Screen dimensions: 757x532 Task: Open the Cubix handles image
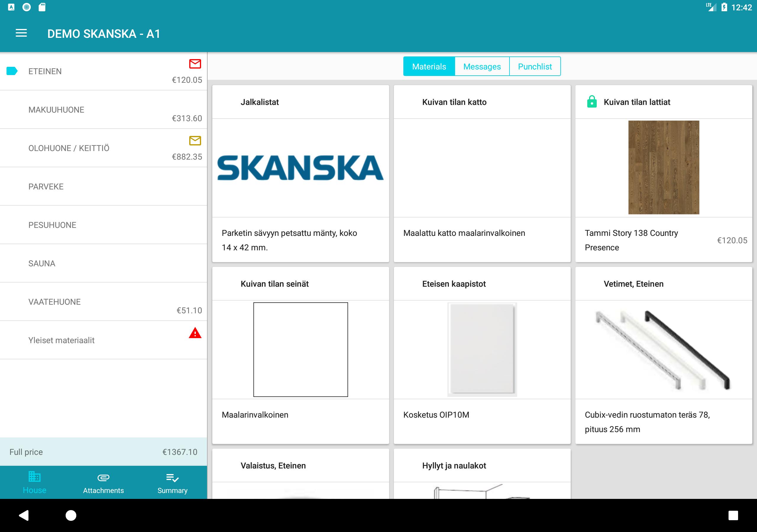coord(663,349)
